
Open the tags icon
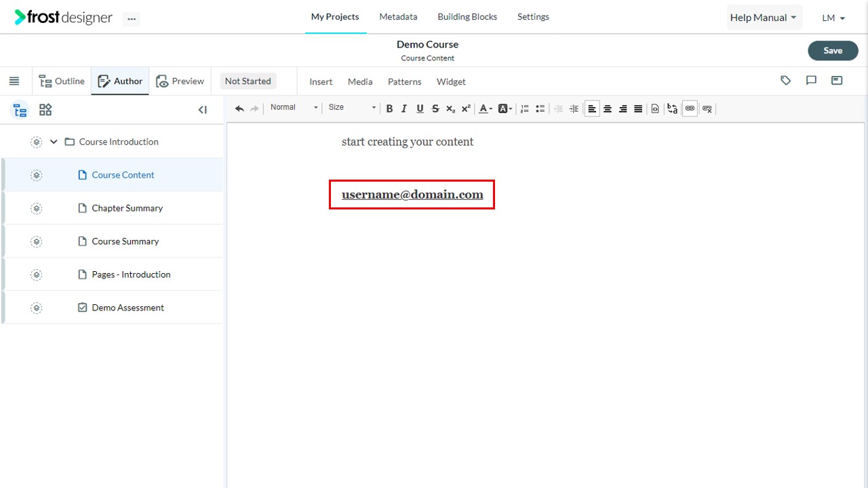coord(786,81)
